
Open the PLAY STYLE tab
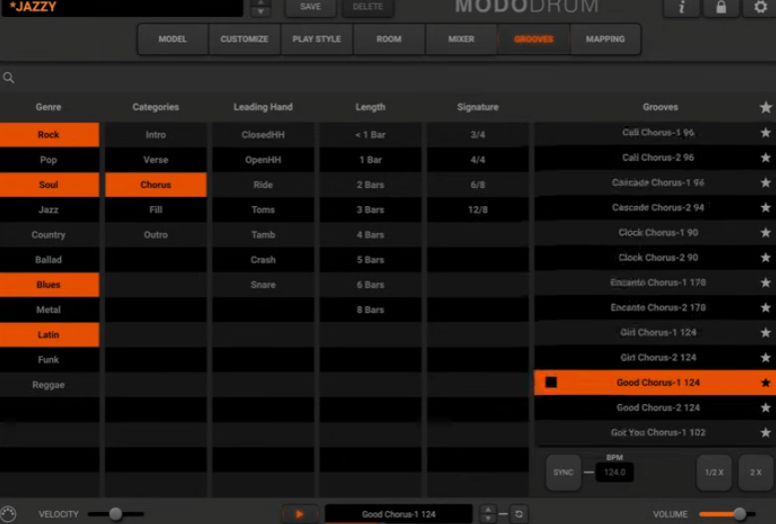[317, 39]
